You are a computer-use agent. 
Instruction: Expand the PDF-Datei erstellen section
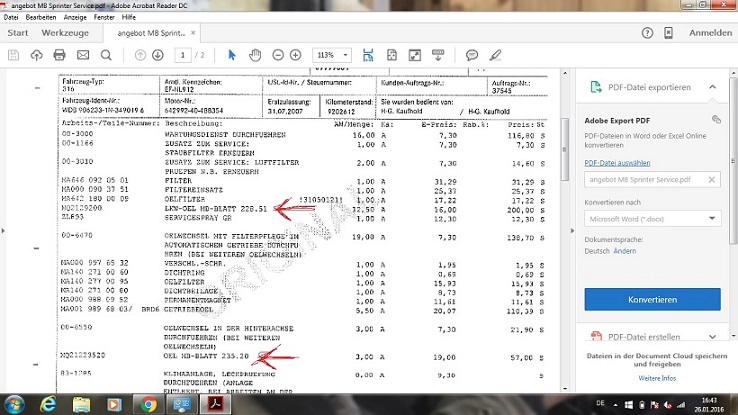[x=712, y=337]
